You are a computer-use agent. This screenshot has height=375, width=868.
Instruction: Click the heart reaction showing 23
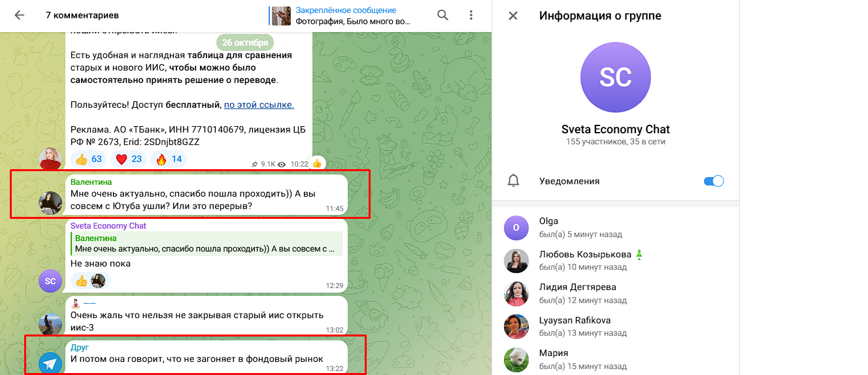click(x=129, y=159)
